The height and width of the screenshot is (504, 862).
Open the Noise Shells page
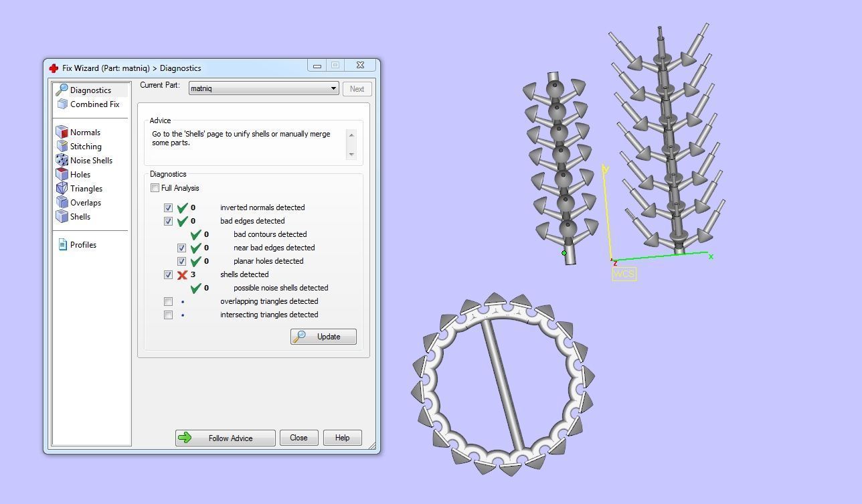(x=91, y=160)
